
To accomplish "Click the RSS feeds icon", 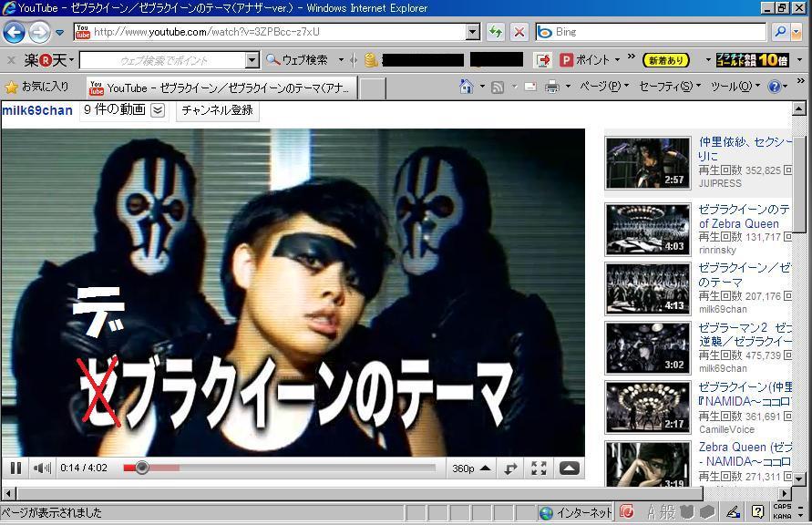I will (498, 87).
